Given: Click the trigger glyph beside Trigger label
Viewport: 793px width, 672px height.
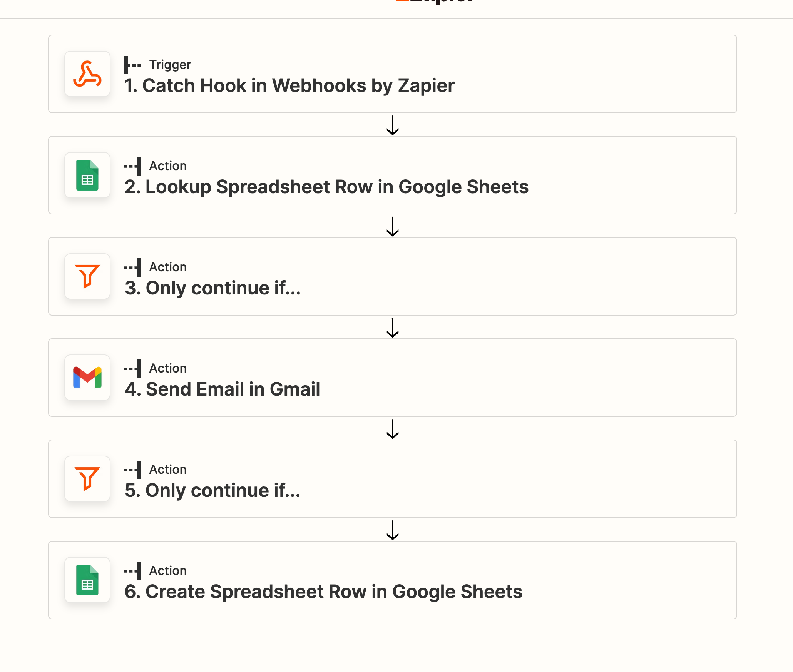Looking at the screenshot, I should (132, 65).
